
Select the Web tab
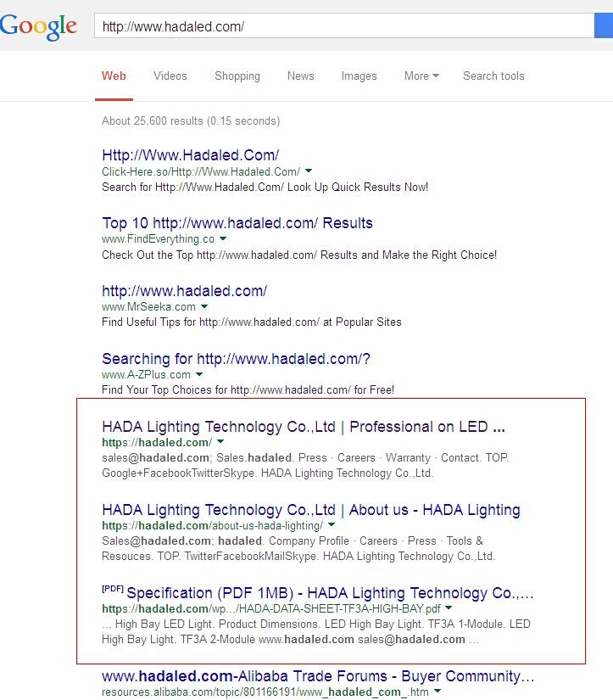click(x=114, y=76)
